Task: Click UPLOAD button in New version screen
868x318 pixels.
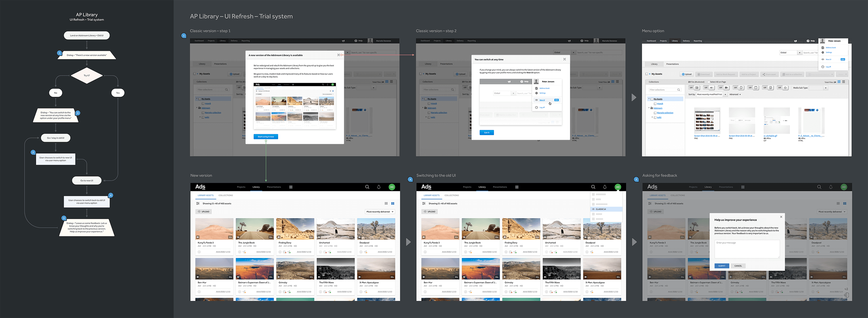Action: pyautogui.click(x=203, y=212)
